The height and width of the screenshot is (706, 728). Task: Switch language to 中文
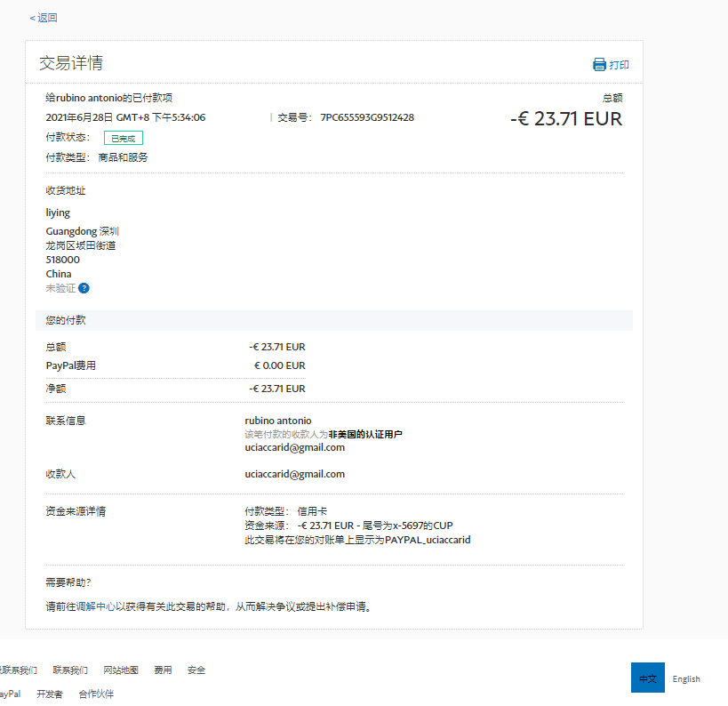coord(647,678)
